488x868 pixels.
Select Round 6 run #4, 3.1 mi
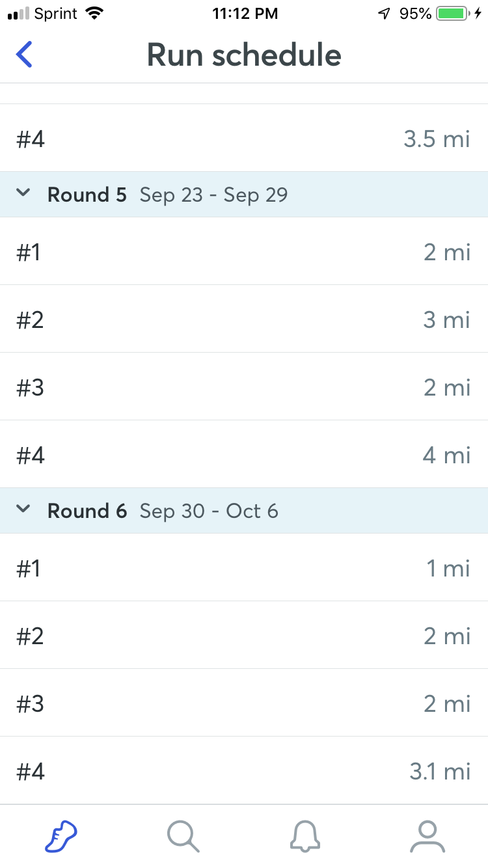[x=244, y=771]
